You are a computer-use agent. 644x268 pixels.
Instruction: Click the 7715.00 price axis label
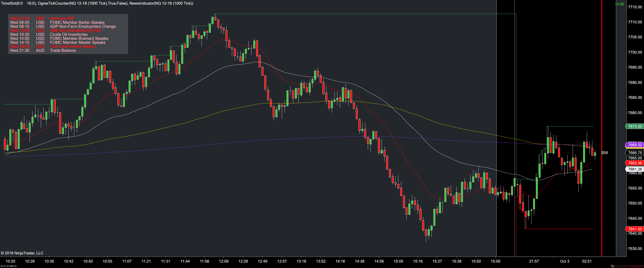[x=635, y=7]
